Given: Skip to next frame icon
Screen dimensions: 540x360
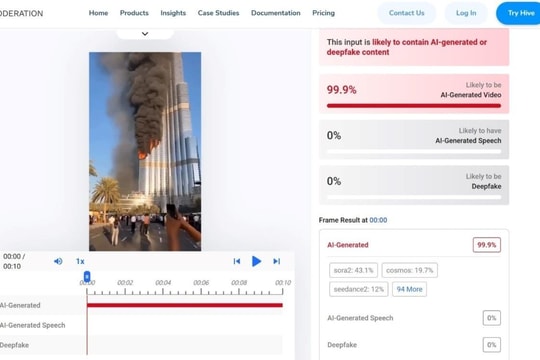Looking at the screenshot, I should [277, 261].
